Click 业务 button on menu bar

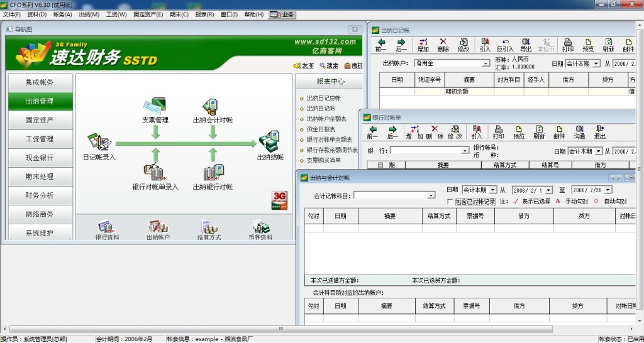coord(282,14)
